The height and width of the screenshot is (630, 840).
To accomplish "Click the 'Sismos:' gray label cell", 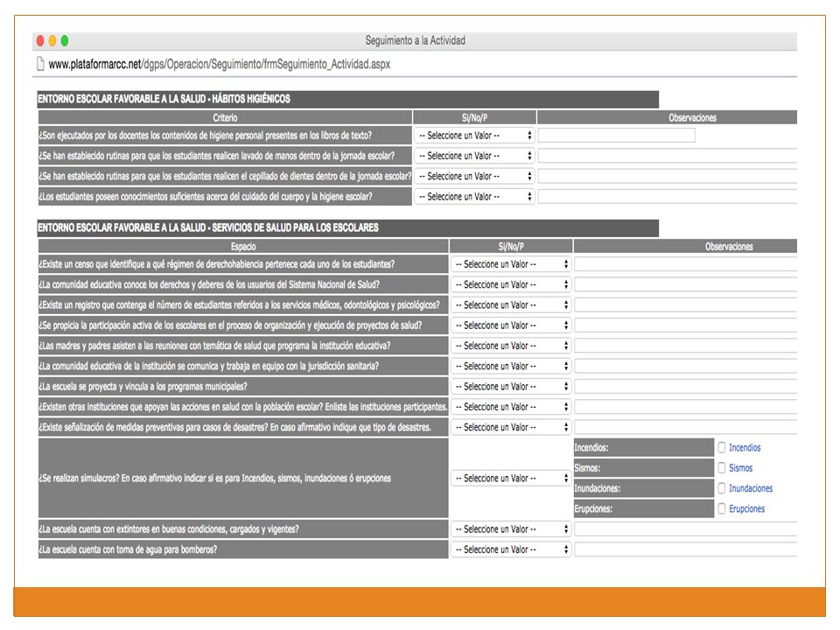I will pos(644,467).
